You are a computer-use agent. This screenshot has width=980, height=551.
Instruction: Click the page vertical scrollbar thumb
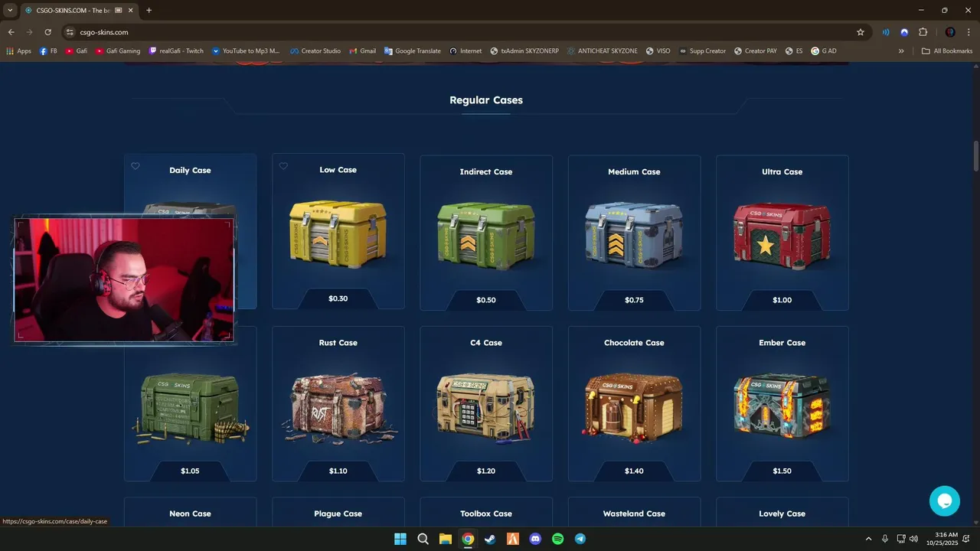click(x=976, y=156)
